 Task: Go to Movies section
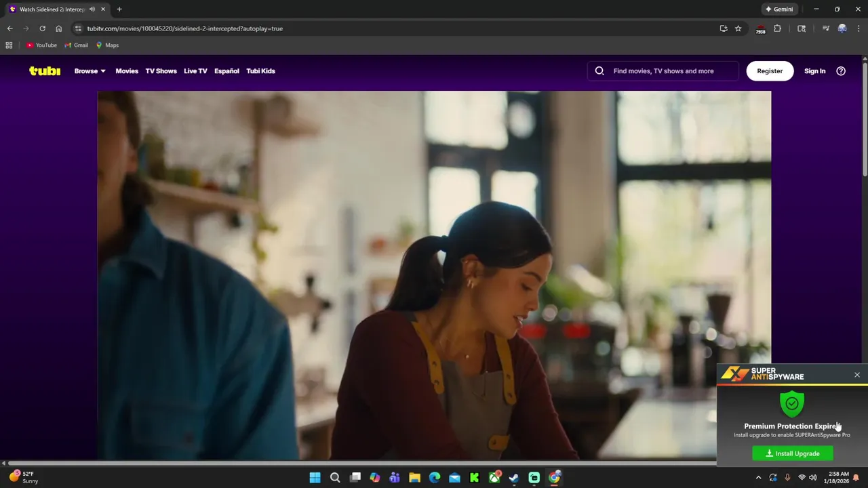pos(127,70)
